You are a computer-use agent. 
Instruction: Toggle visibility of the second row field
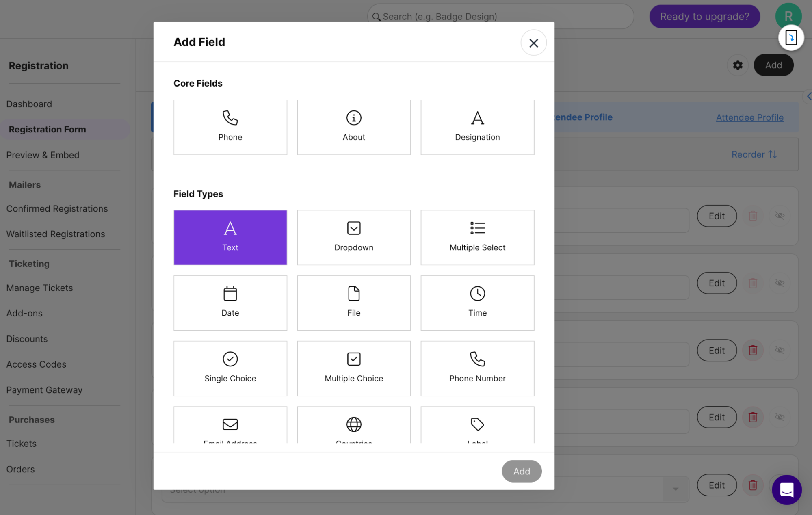click(779, 283)
